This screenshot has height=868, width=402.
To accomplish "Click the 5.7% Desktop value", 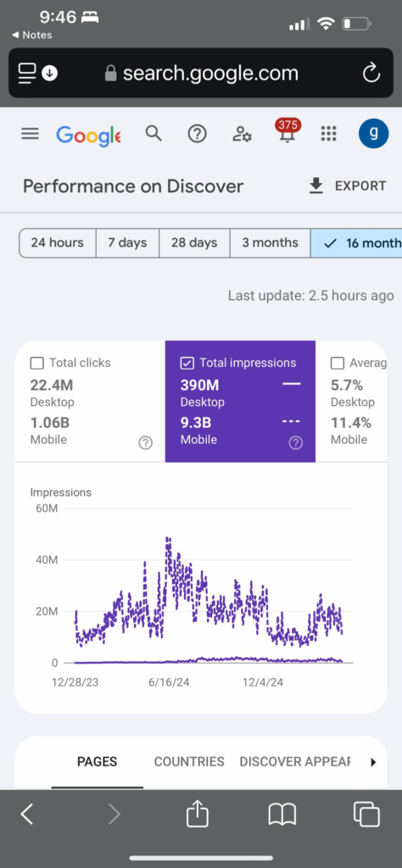I will pos(346,386).
